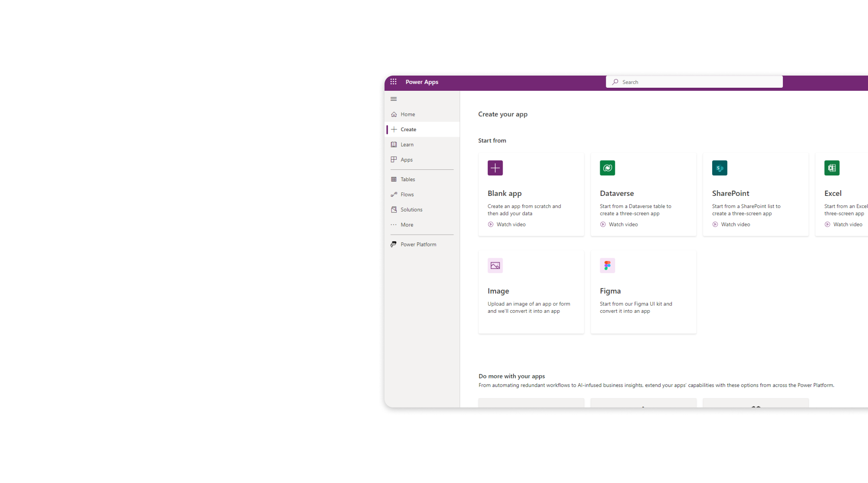Select the SharePoint card title
This screenshot has height=483, width=868.
[730, 193]
